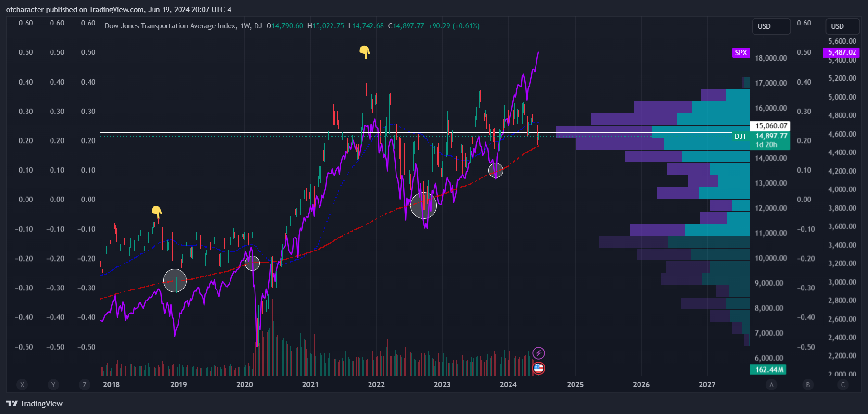Select the Y scale button

click(53, 385)
